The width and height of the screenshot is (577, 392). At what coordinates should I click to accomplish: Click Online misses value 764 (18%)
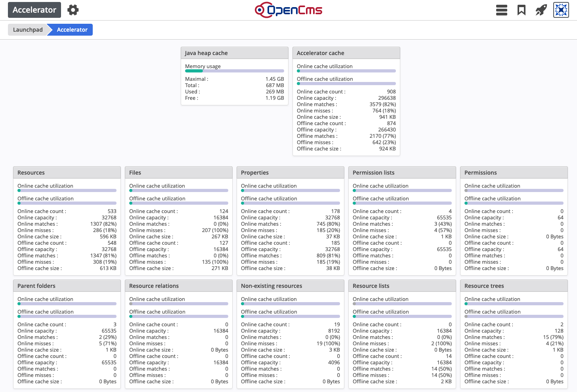(384, 110)
